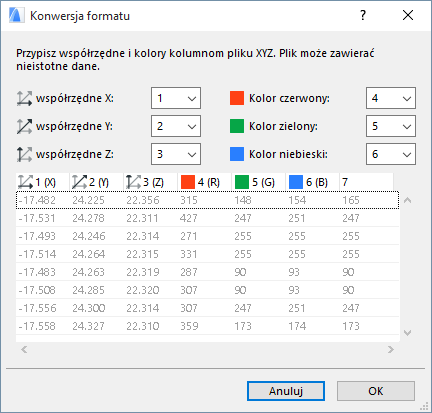The image size is (432, 413).
Task: Click the cell value 24.327
Action: pyautogui.click(x=89, y=326)
